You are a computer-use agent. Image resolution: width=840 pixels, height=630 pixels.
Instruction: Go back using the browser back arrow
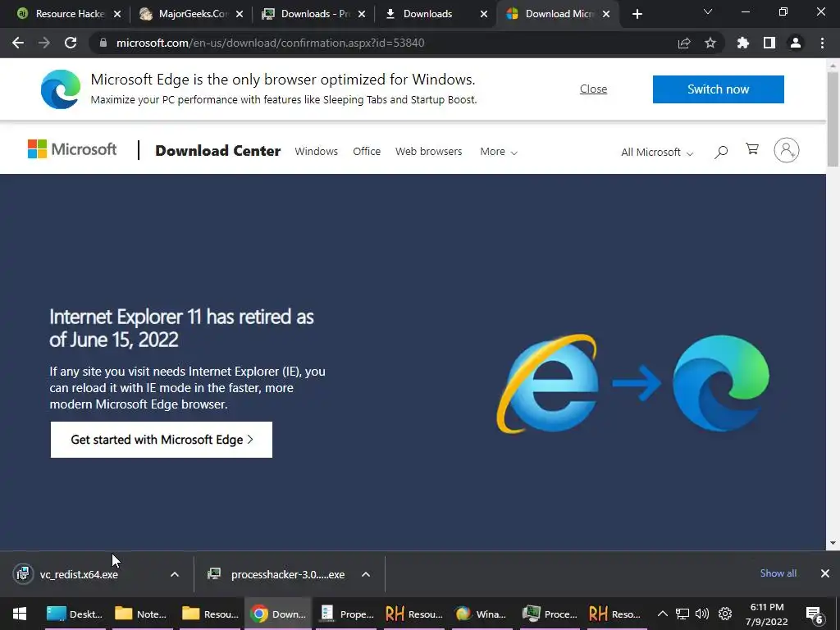18,43
